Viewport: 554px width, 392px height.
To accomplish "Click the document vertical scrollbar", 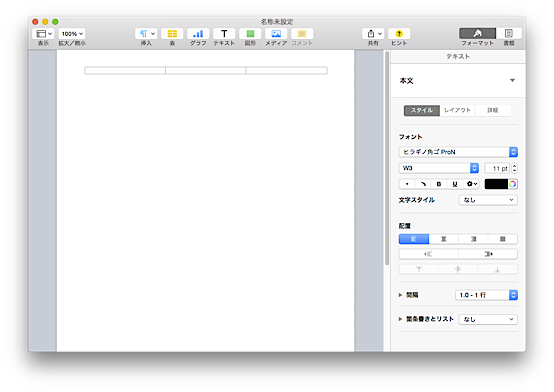I will tap(387, 158).
